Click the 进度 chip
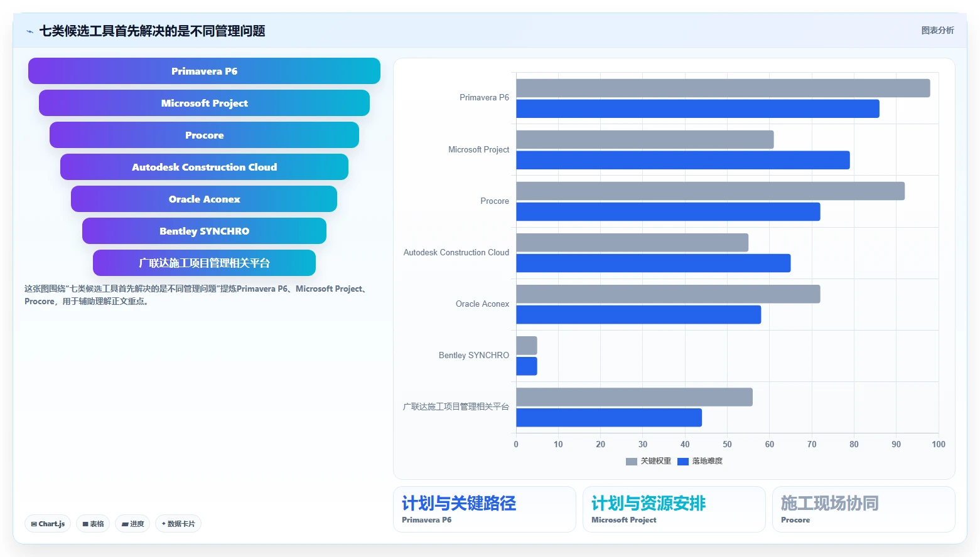 [132, 524]
